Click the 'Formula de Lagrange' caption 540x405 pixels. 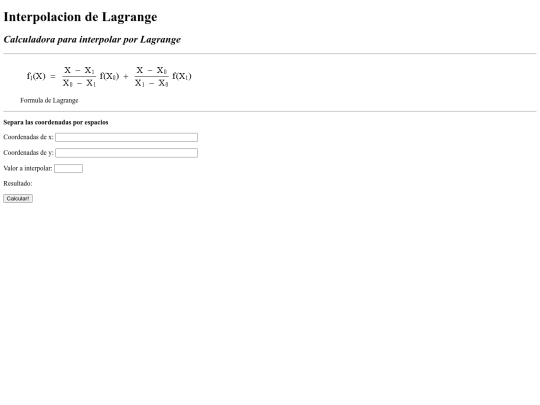[49, 100]
